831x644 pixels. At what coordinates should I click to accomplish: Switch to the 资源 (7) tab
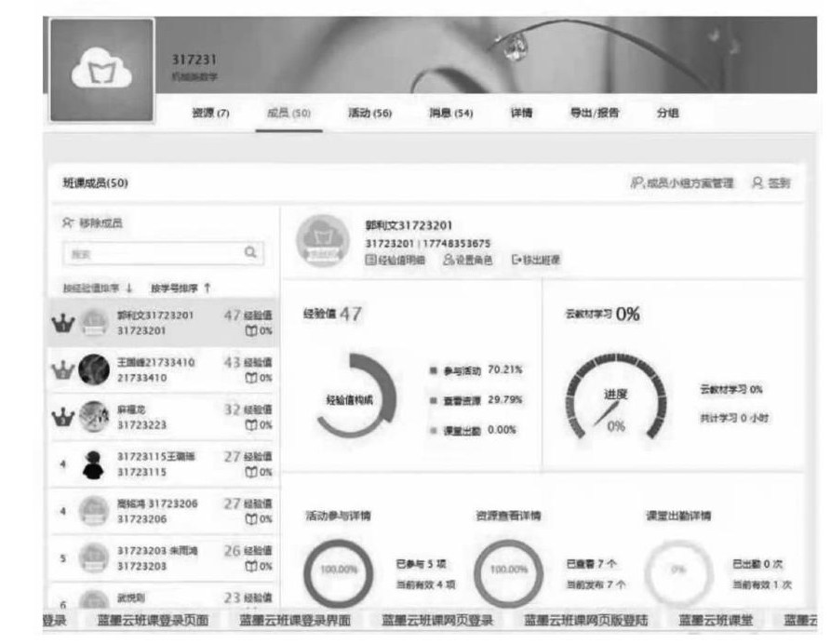209,113
